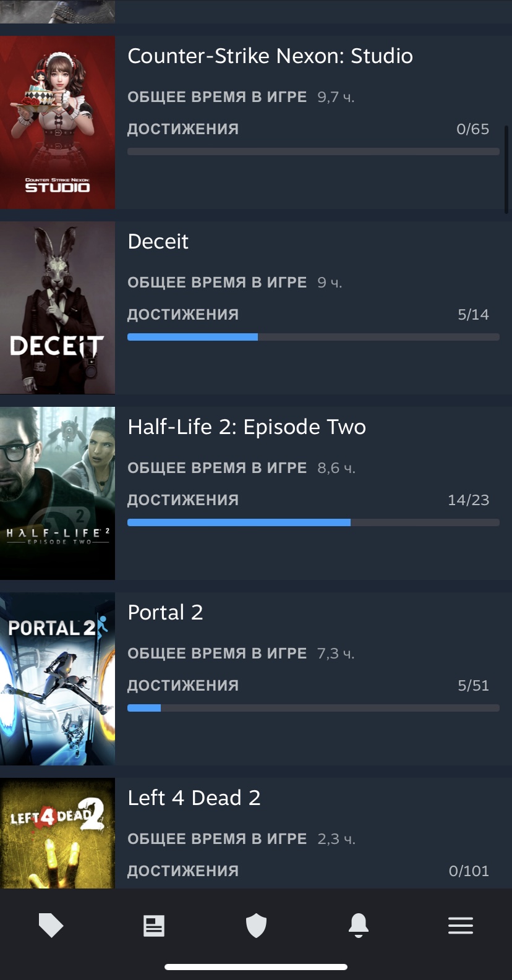
Task: Open the Deceit game title
Action: tap(158, 242)
